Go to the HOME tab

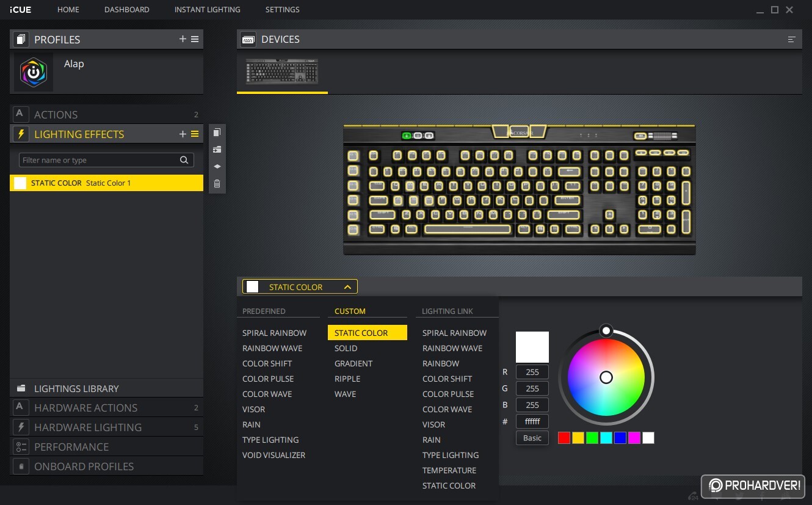[x=68, y=10]
